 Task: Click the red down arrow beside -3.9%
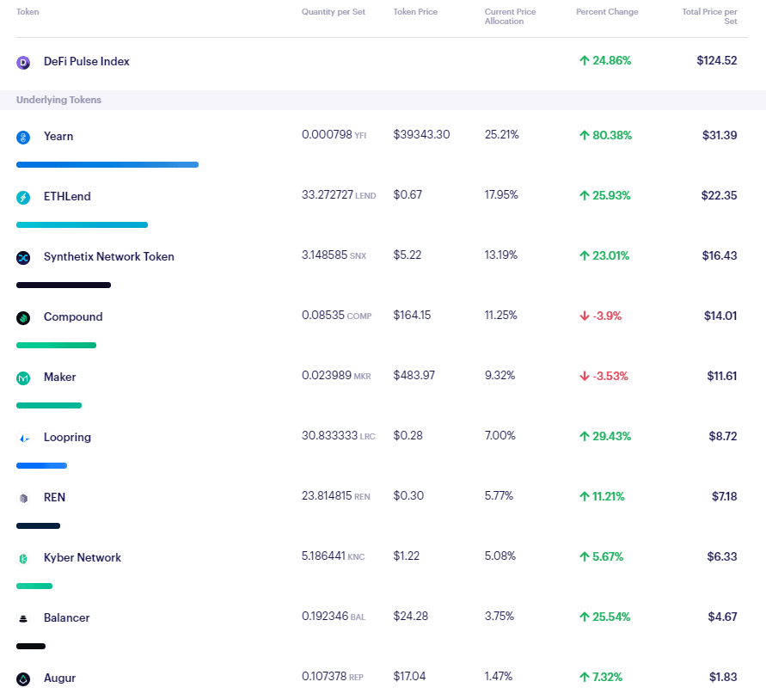[x=585, y=316]
